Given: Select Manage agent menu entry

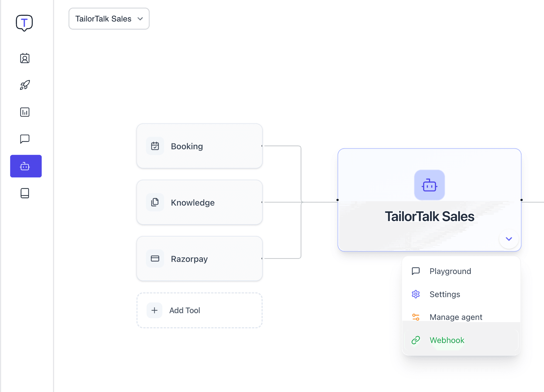Looking at the screenshot, I should 456,317.
